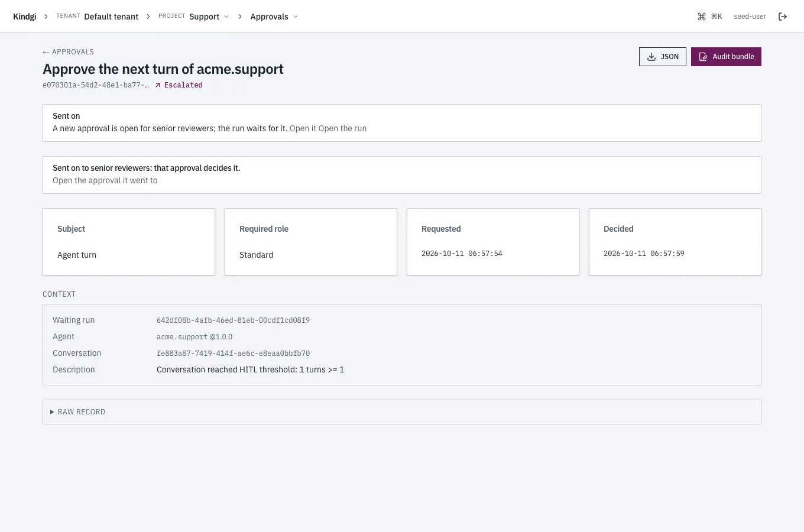Click the Required role value Standard
Screen dimensions: 804x532
[256, 255]
